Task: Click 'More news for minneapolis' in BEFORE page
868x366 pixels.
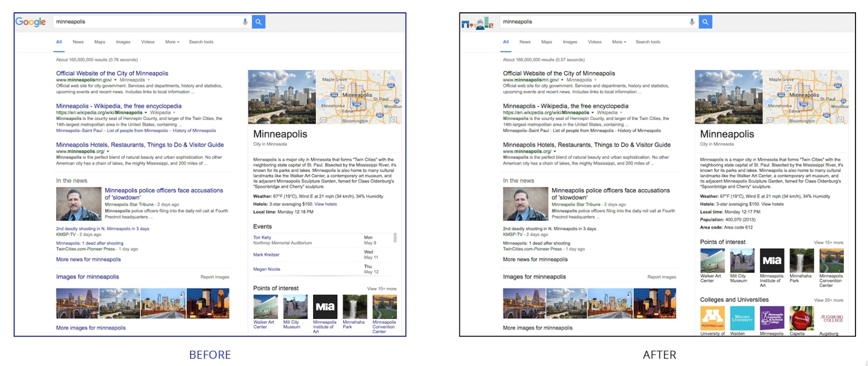Action: [x=88, y=259]
